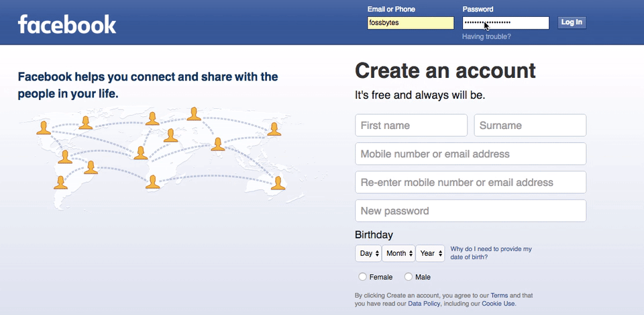The height and width of the screenshot is (315, 644).
Task: Expand the Year birthday dropdown
Action: click(x=430, y=253)
